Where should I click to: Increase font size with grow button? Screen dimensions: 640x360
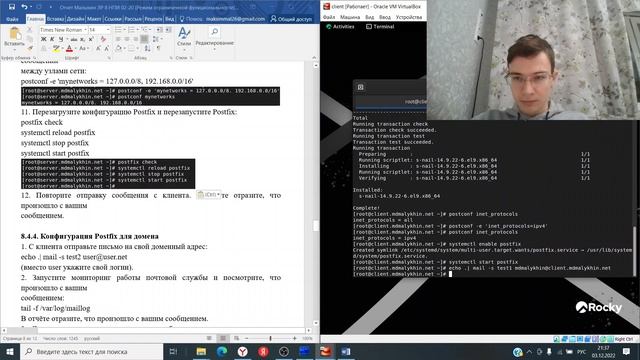pyautogui.click(x=98, y=49)
